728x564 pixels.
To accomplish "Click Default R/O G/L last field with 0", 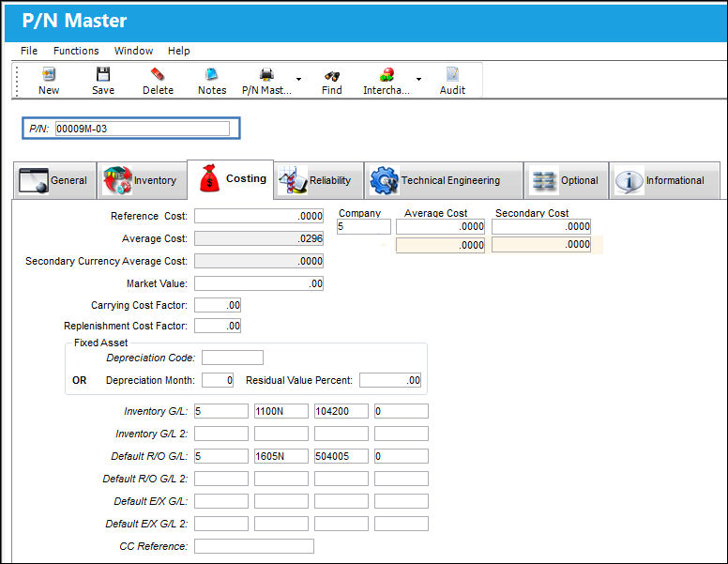I will [x=402, y=456].
